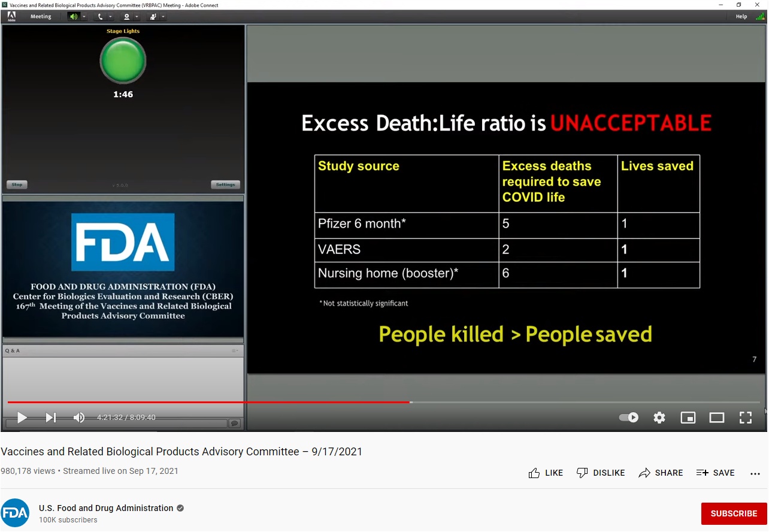This screenshot has height=532, width=769.
Task: Click the Adobe Connect window title icon
Action: click(4, 5)
